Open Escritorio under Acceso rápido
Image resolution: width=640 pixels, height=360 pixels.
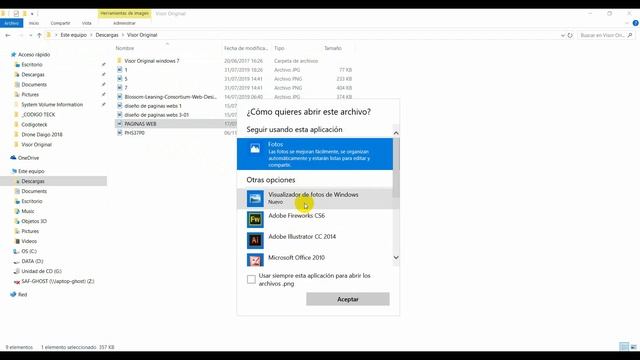(x=32, y=64)
